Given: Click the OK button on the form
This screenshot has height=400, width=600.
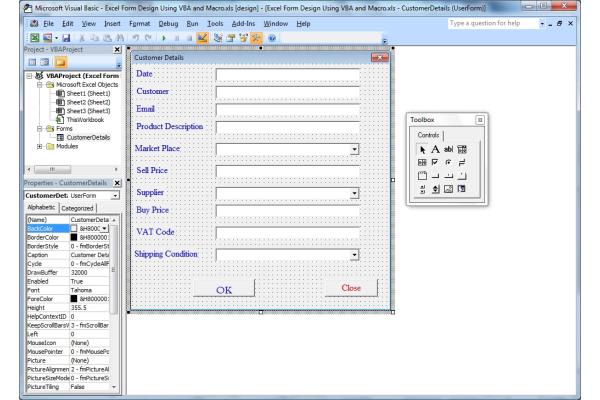Looking at the screenshot, I should 224,288.
